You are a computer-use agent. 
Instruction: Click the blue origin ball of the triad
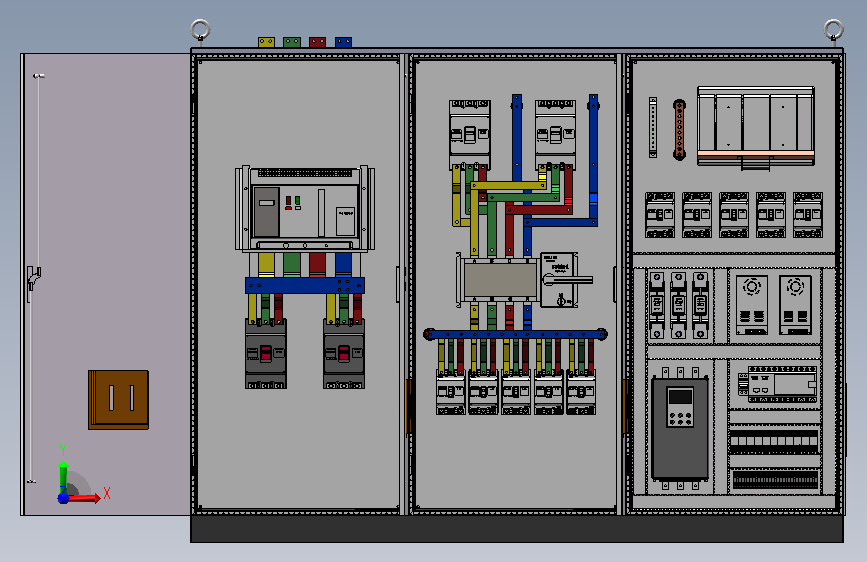coord(64,498)
